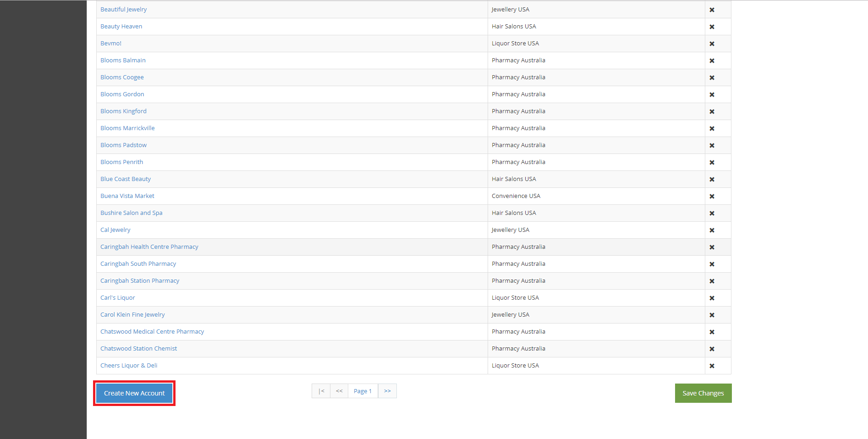Screen dimensions: 868x439
Task: Remove the Blooms Coogee account
Action: point(712,77)
